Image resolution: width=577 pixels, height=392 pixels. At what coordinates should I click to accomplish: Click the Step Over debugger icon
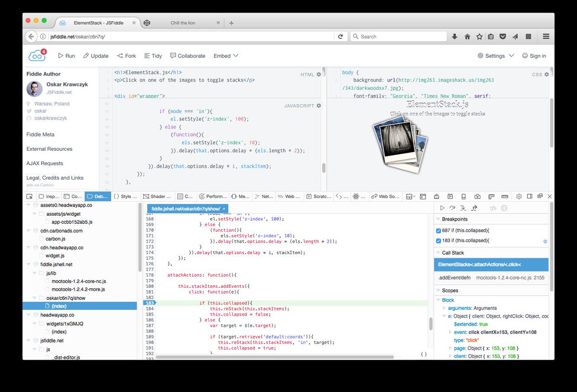coord(452,208)
